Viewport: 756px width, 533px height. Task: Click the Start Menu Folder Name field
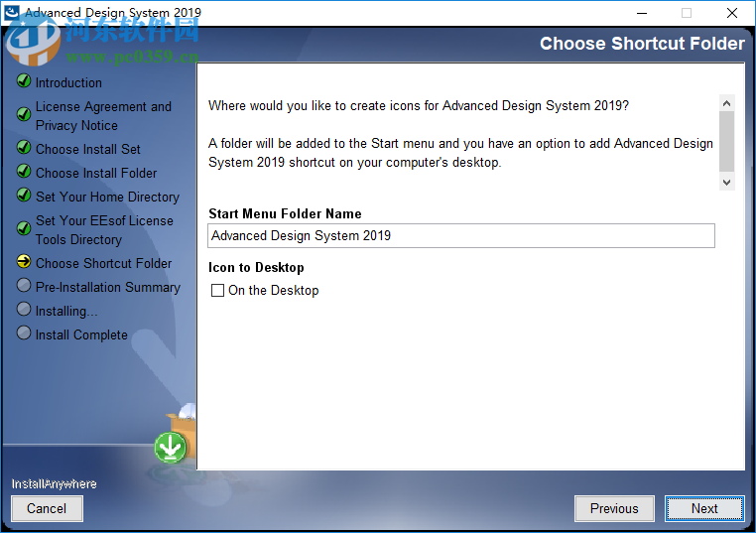(461, 235)
